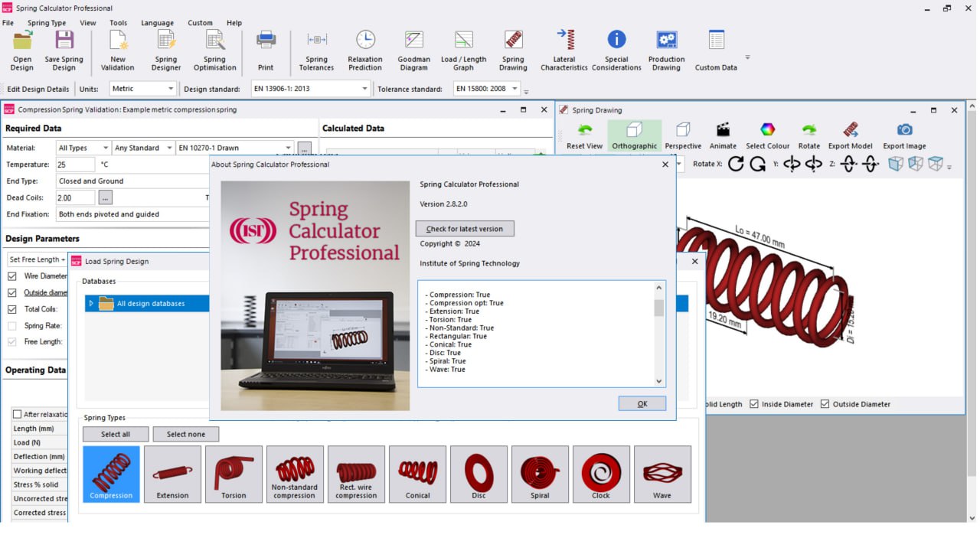
Task: Open Design from the main toolbar
Action: (22, 51)
